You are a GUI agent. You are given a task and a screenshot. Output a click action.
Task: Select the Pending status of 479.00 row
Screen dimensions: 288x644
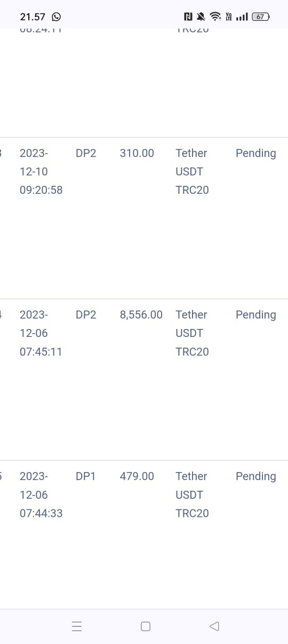coord(256,476)
